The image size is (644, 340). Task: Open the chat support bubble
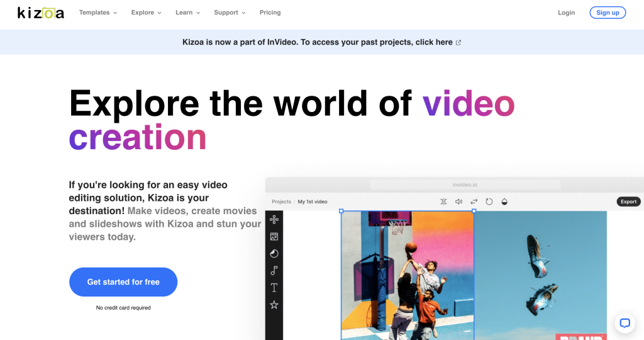[x=625, y=323]
